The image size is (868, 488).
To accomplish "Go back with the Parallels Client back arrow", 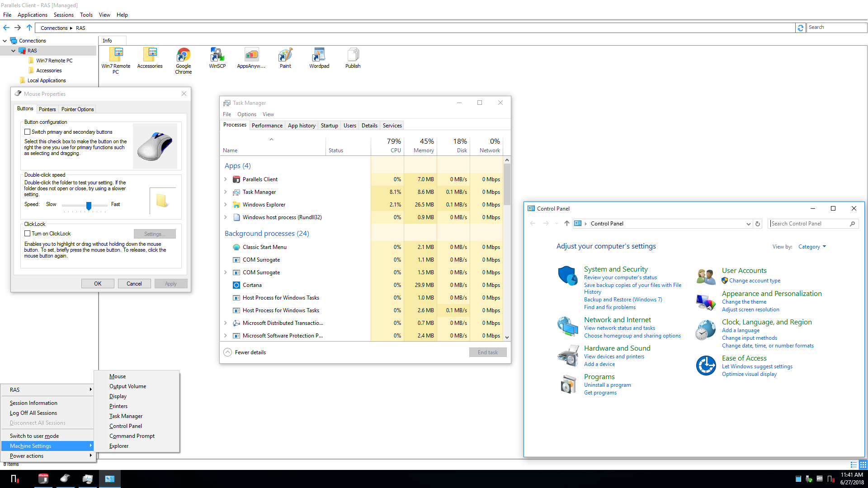I will (x=6, y=28).
